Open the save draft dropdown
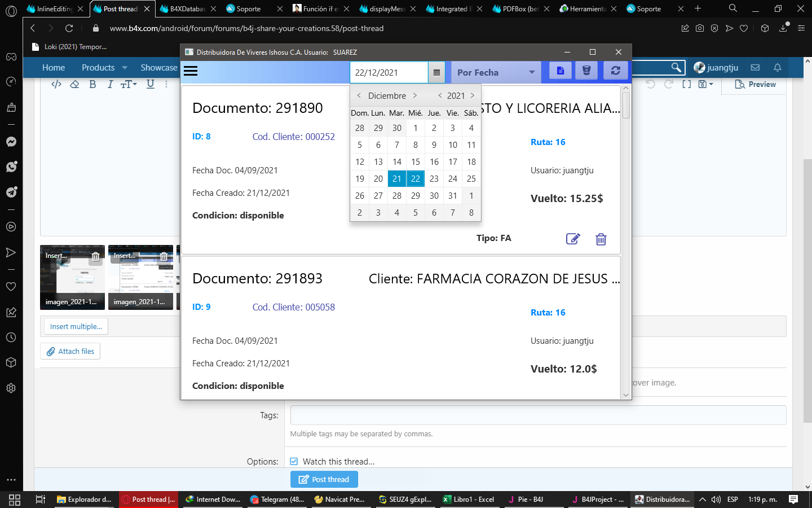The height and width of the screenshot is (508, 812). tap(705, 84)
